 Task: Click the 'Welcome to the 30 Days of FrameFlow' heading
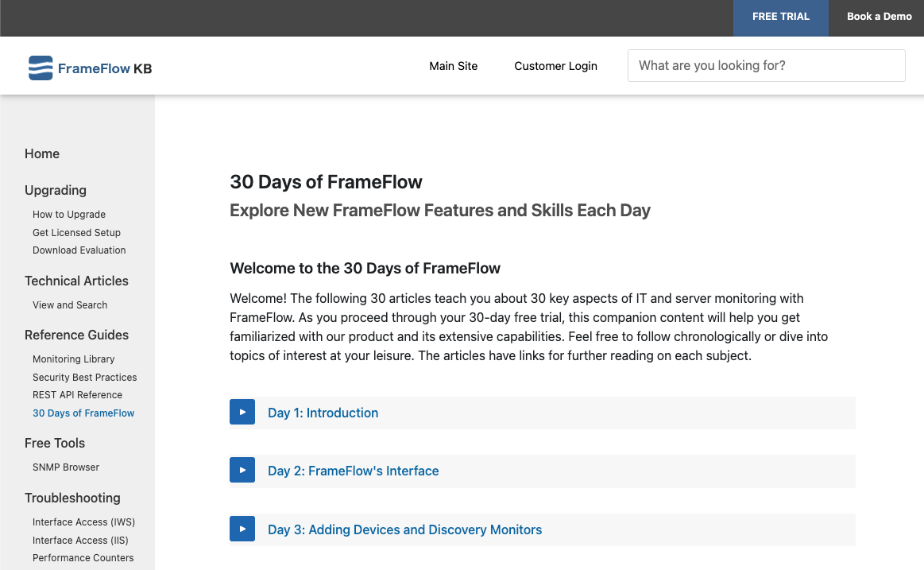pos(365,268)
